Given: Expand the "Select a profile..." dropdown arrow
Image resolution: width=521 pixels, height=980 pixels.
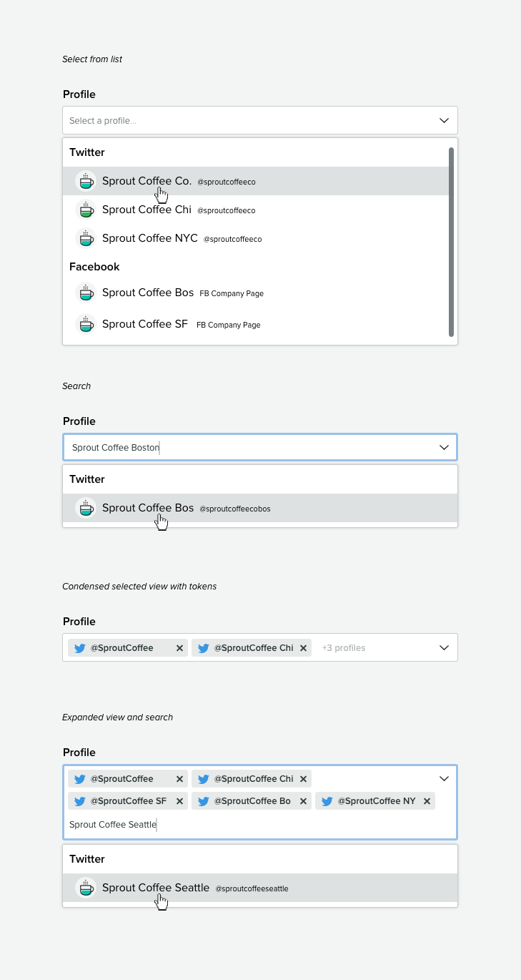Looking at the screenshot, I should (x=444, y=121).
